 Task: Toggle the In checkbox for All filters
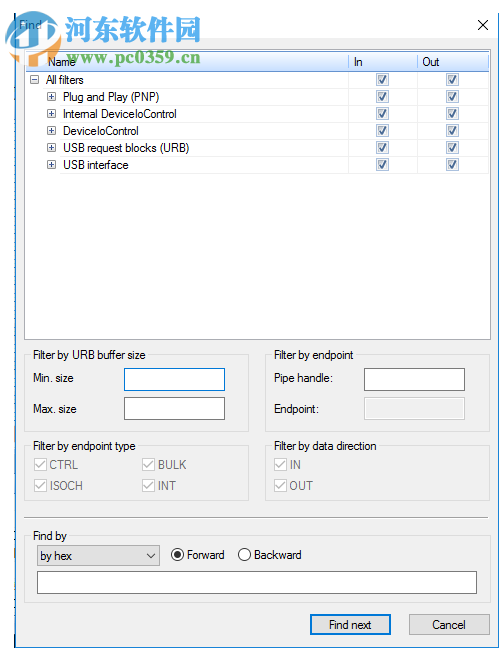coord(382,79)
